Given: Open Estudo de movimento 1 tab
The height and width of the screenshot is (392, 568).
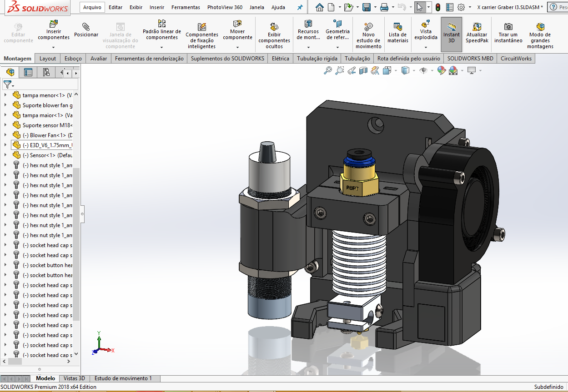Looking at the screenshot, I should coord(123,378).
